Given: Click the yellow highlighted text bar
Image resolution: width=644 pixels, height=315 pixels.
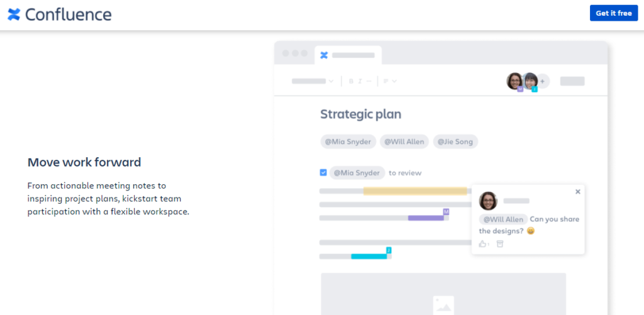Looking at the screenshot, I should click(415, 191).
